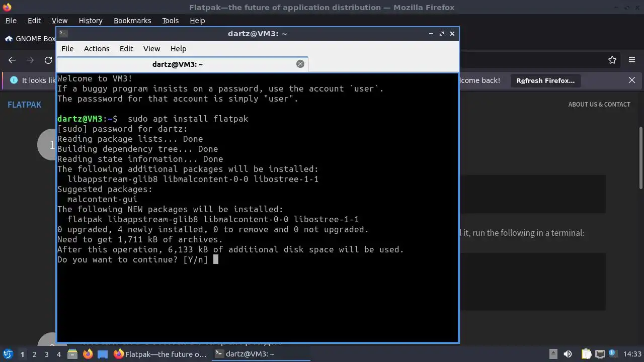Open the Firefox File menu
This screenshot has height=362, width=644.
click(x=11, y=21)
